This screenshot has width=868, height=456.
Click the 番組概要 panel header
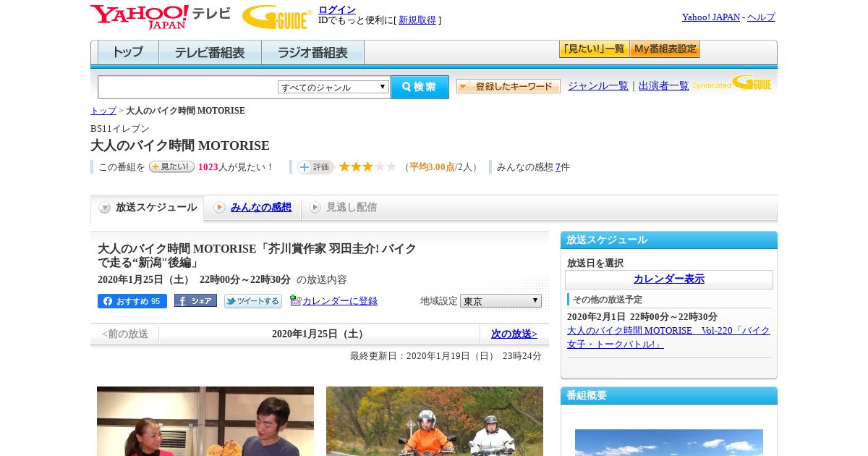click(x=669, y=396)
